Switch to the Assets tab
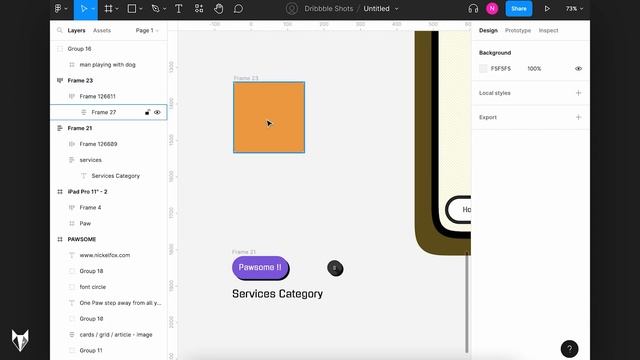Viewport: 640px width, 360px height. [102, 30]
